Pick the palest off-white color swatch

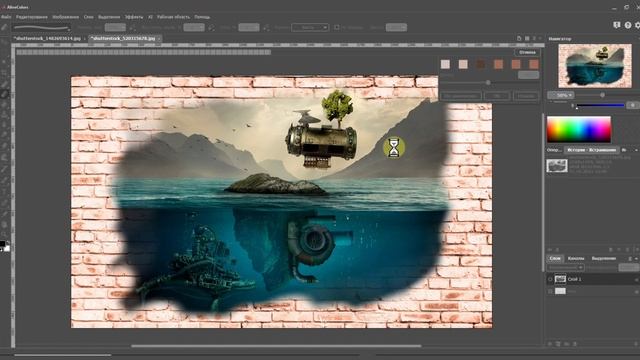pyautogui.click(x=445, y=64)
